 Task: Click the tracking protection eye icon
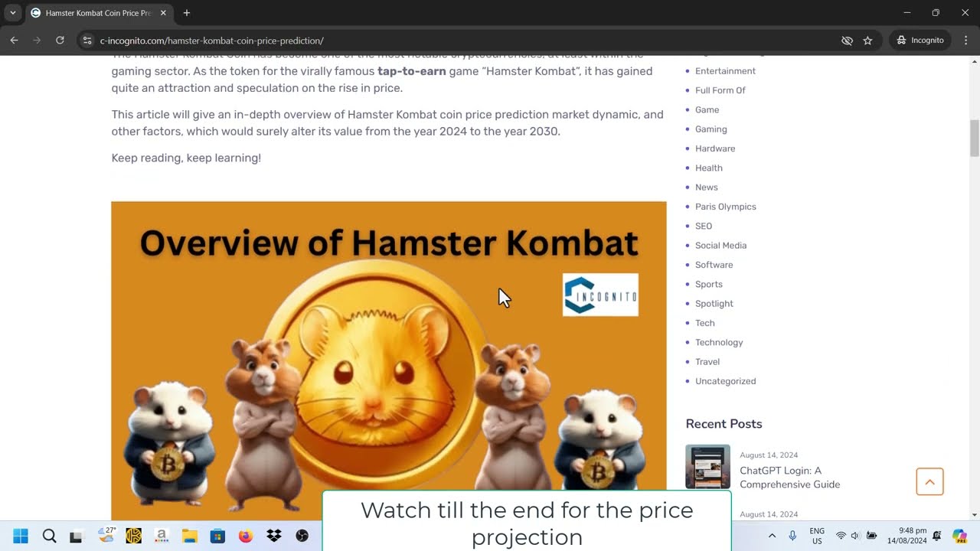[x=847, y=41]
